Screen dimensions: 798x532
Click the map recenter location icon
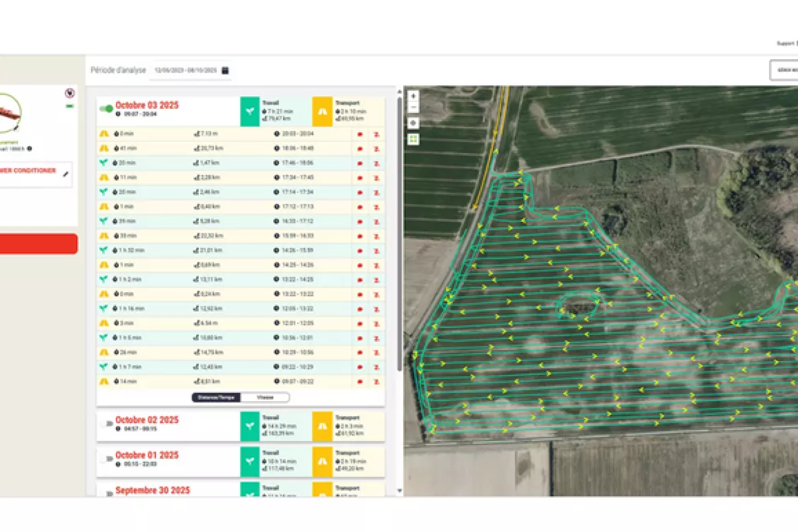coord(413,123)
